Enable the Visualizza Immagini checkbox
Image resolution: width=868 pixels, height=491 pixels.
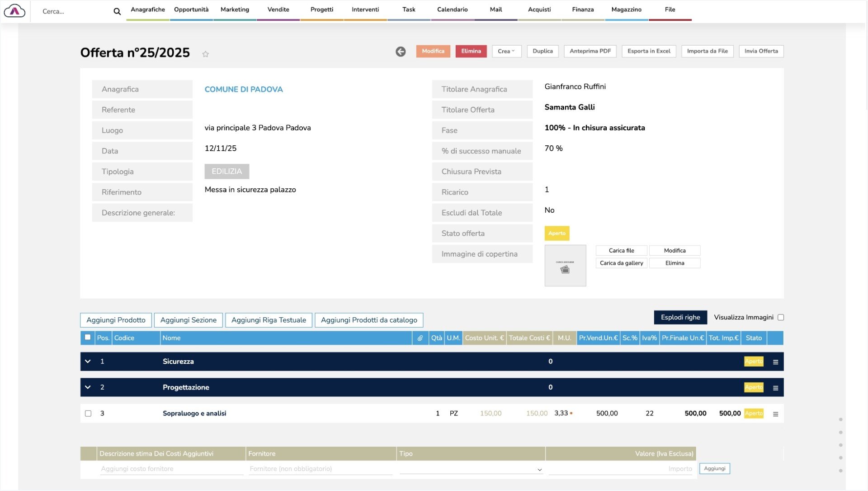[x=781, y=317]
